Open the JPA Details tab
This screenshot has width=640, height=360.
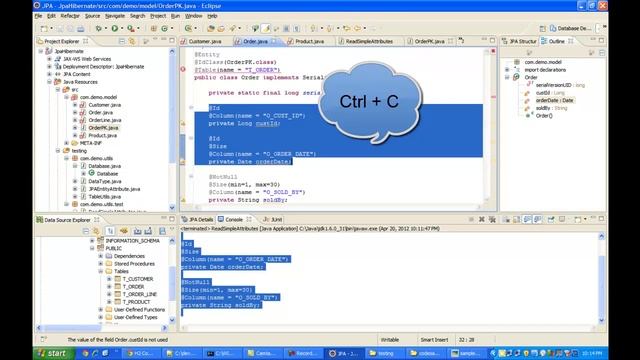coord(198,220)
